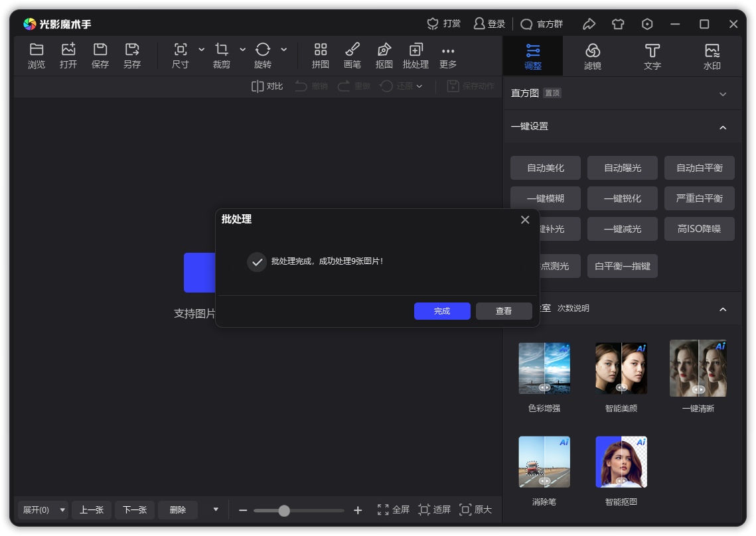Click the 另存 save-as icon
This screenshot has width=756, height=536.
132,50
